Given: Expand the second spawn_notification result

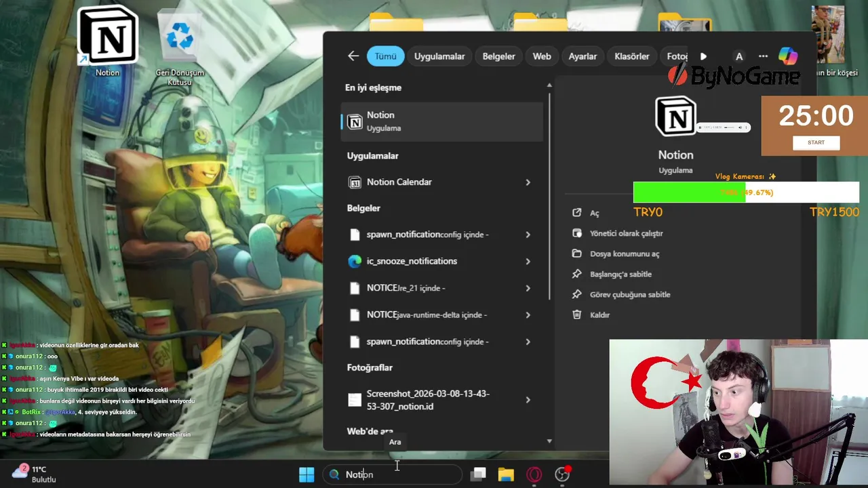Looking at the screenshot, I should [528, 342].
